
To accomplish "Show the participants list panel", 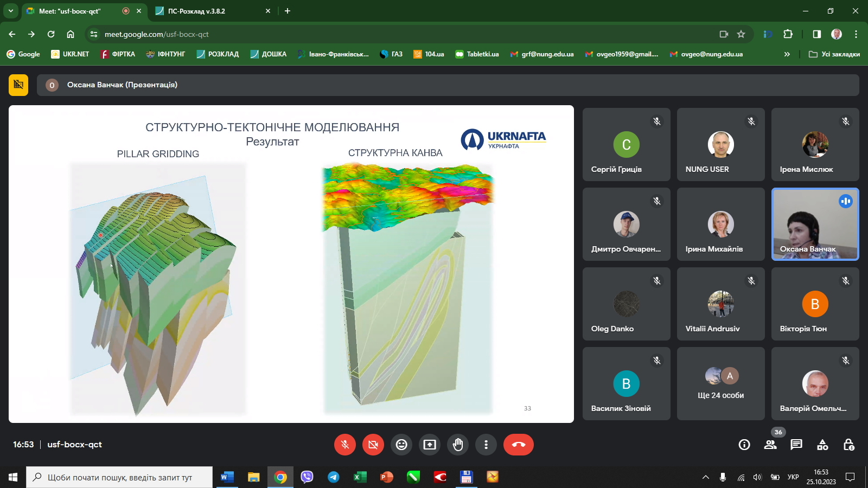I will click(770, 445).
